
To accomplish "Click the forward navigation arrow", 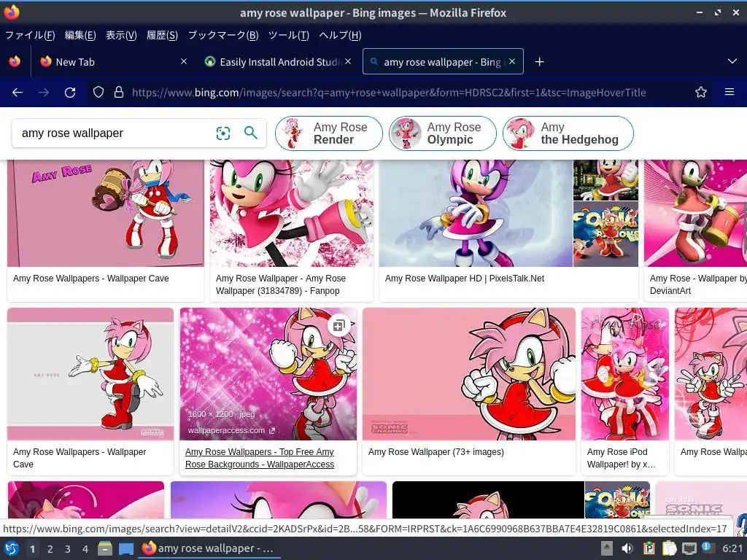I will pyautogui.click(x=44, y=93).
